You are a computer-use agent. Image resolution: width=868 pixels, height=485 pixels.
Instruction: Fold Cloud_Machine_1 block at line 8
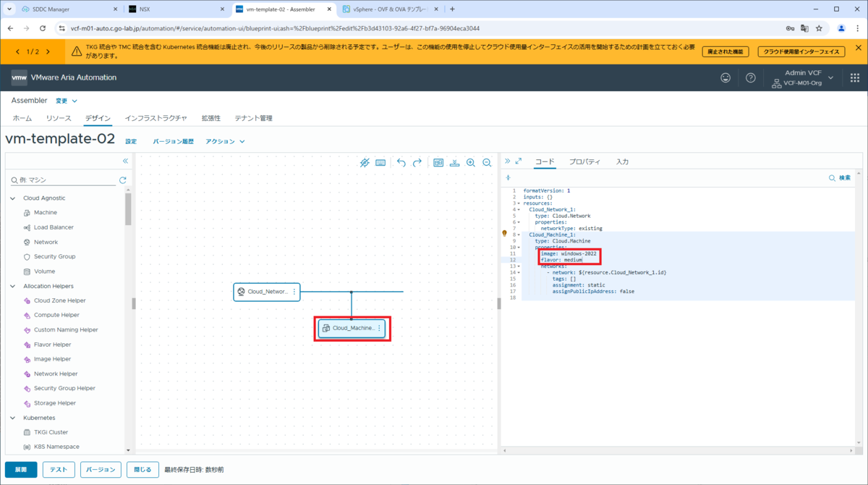click(519, 235)
